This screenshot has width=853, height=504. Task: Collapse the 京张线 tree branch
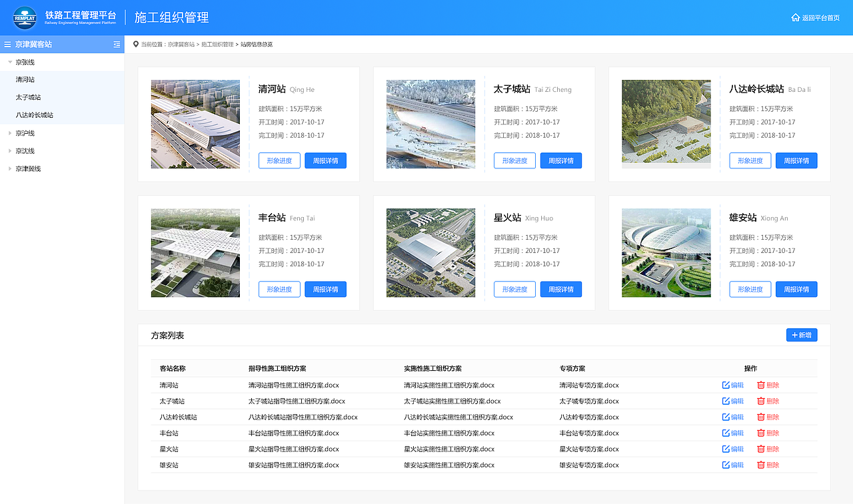9,61
